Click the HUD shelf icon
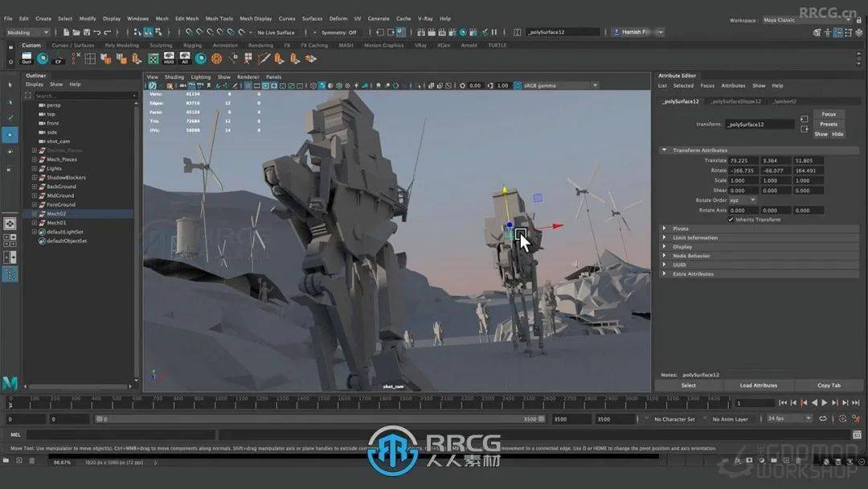 coord(169,59)
